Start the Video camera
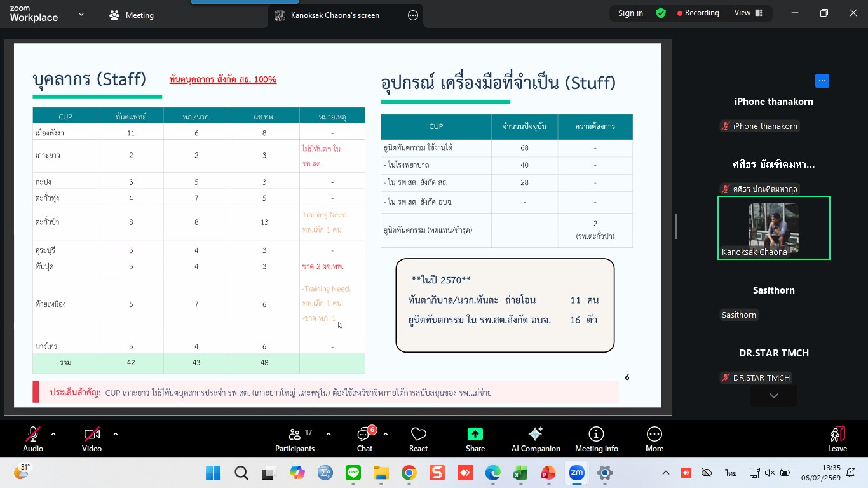868x488 pixels. click(x=92, y=439)
